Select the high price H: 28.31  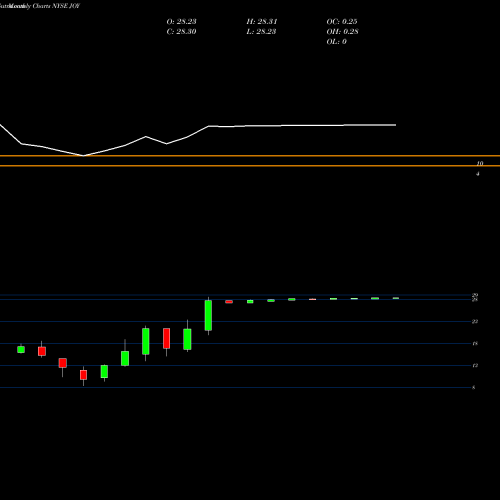262,22
